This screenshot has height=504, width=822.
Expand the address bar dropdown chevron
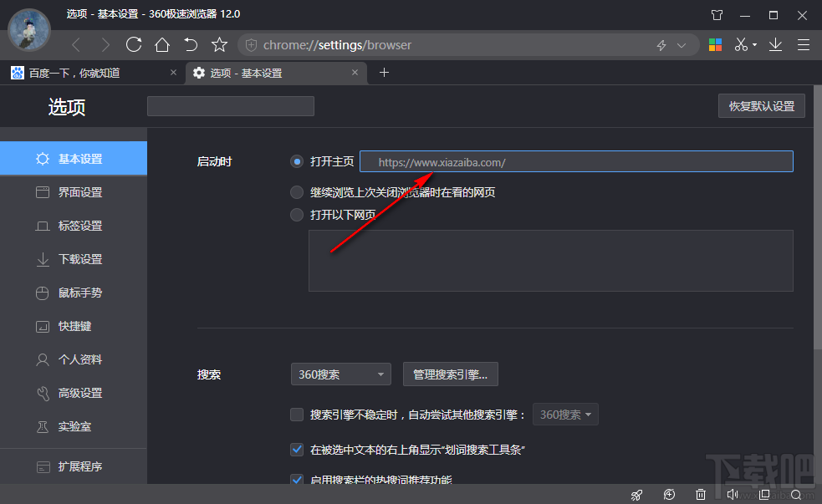[x=682, y=46]
